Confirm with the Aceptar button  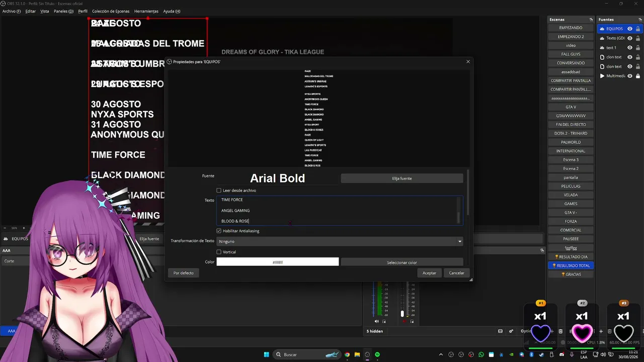[429, 273]
